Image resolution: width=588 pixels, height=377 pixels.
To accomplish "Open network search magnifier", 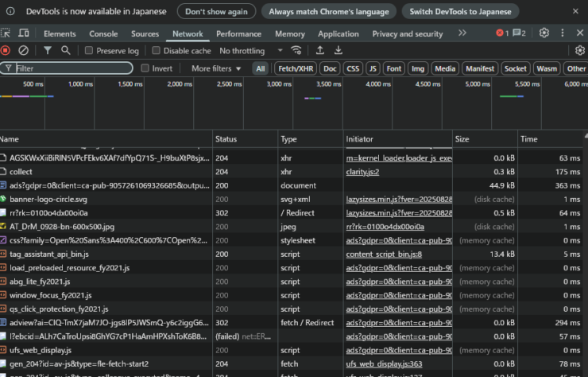I will [x=66, y=50].
